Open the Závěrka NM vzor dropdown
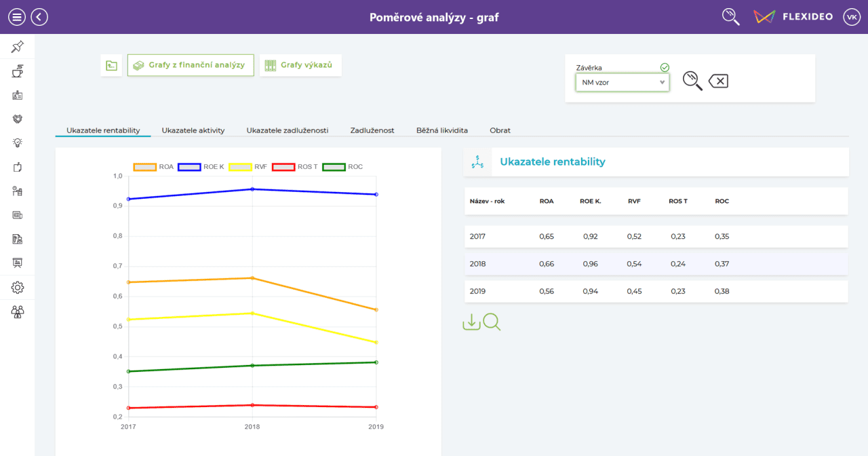 pos(623,82)
